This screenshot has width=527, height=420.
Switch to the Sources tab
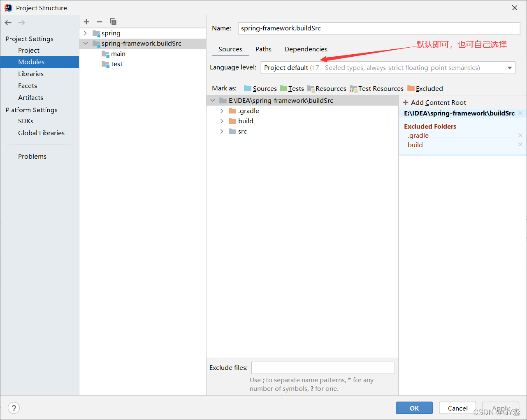[230, 49]
